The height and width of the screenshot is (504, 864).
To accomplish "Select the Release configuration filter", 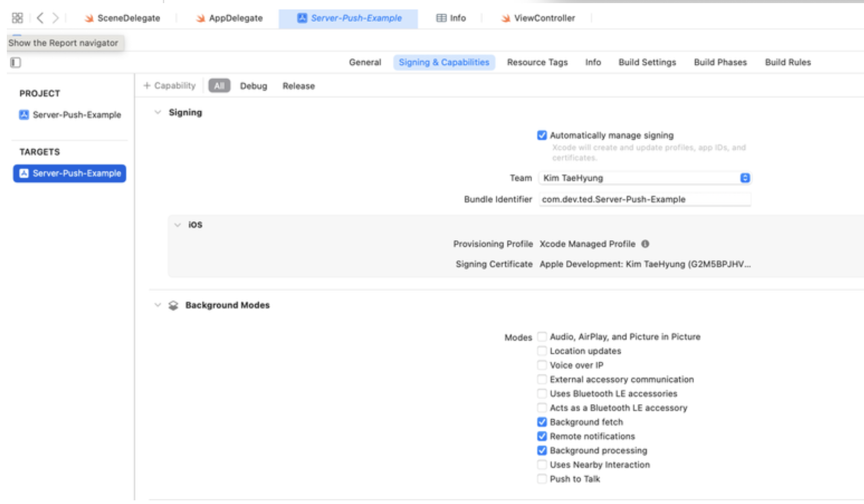I will pos(299,86).
